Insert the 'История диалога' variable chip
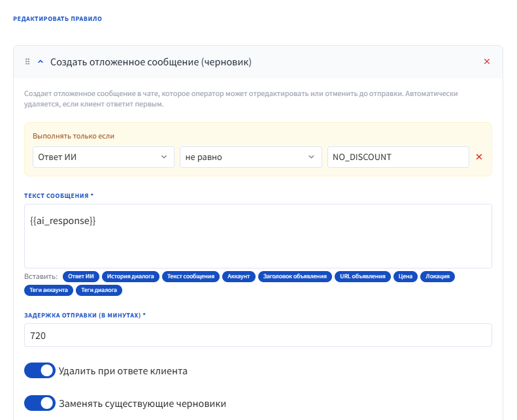 (x=131, y=276)
